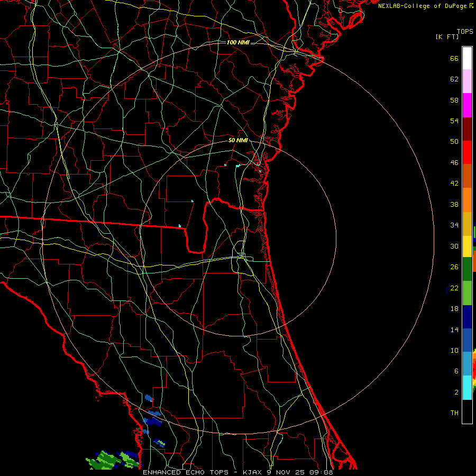This screenshot has height=476, width=476.
Task: Select the navy blue legend swatch
Action: coord(467,317)
